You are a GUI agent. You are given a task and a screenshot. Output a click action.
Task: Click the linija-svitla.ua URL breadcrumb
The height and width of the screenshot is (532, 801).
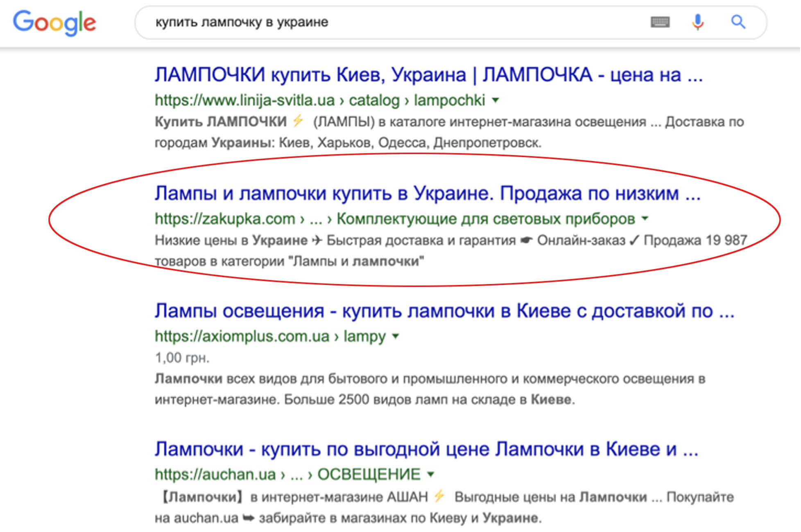[x=320, y=100]
